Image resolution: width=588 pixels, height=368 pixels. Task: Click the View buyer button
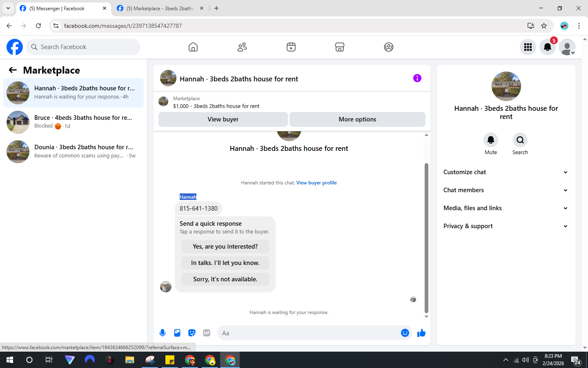223,119
